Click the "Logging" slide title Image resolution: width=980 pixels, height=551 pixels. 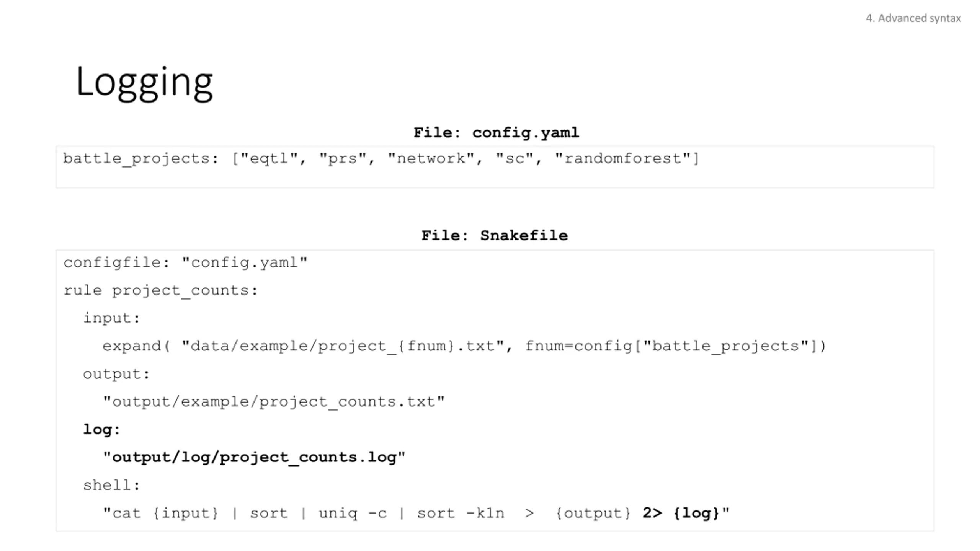pyautogui.click(x=144, y=82)
